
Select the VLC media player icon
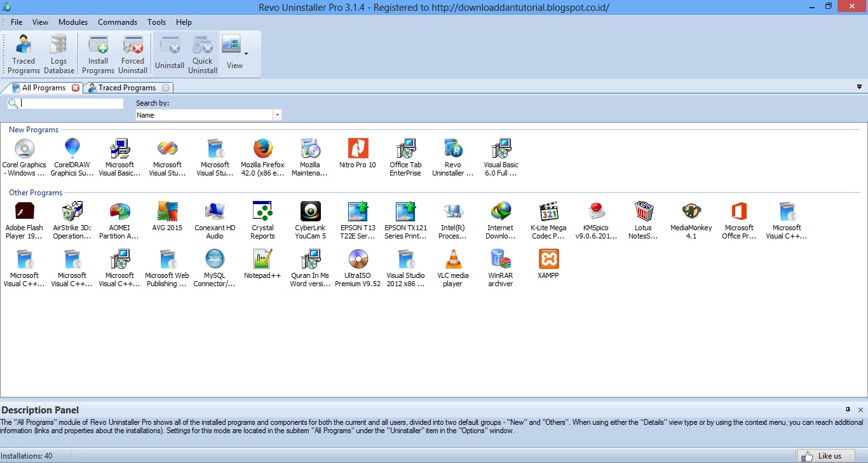452,262
